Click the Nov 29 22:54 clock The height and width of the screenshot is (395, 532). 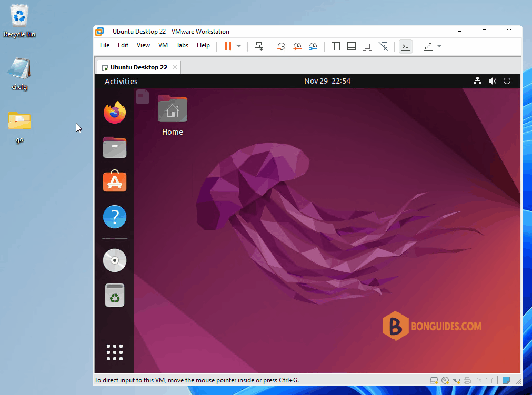coord(327,81)
